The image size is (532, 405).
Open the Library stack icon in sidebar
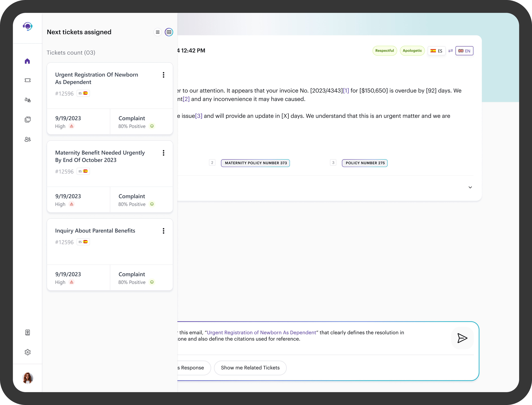(28, 120)
